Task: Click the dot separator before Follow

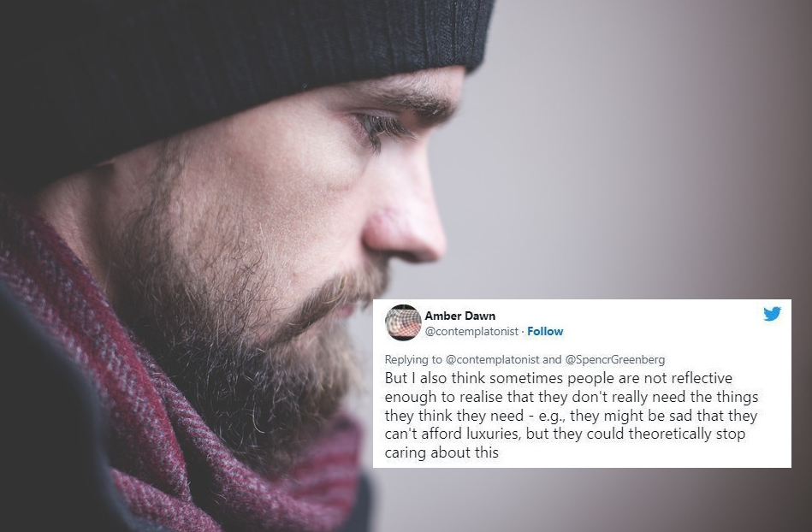Action: point(523,332)
